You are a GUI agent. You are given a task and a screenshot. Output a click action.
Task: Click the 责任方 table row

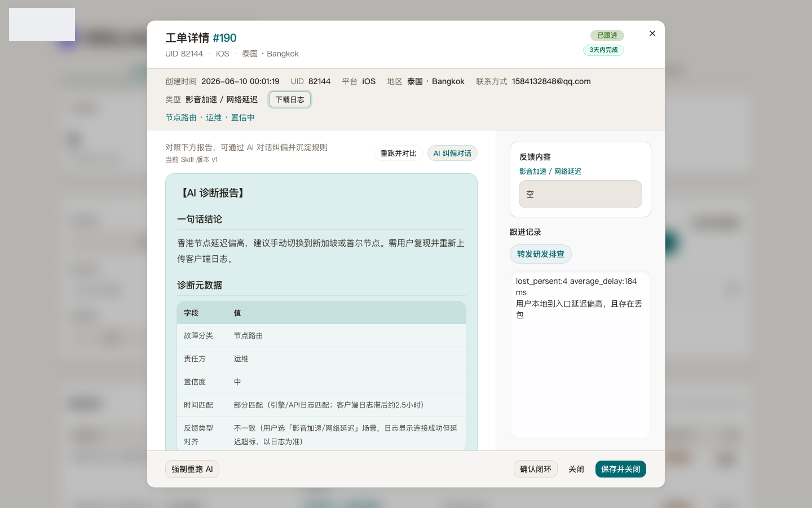321,358
